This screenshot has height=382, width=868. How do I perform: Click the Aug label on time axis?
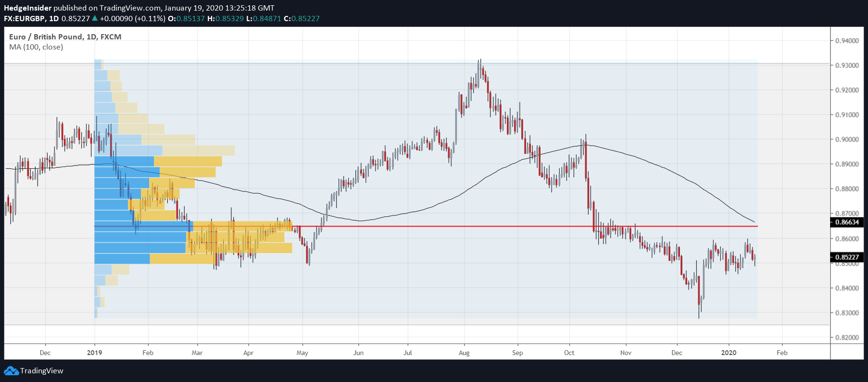pyautogui.click(x=464, y=353)
